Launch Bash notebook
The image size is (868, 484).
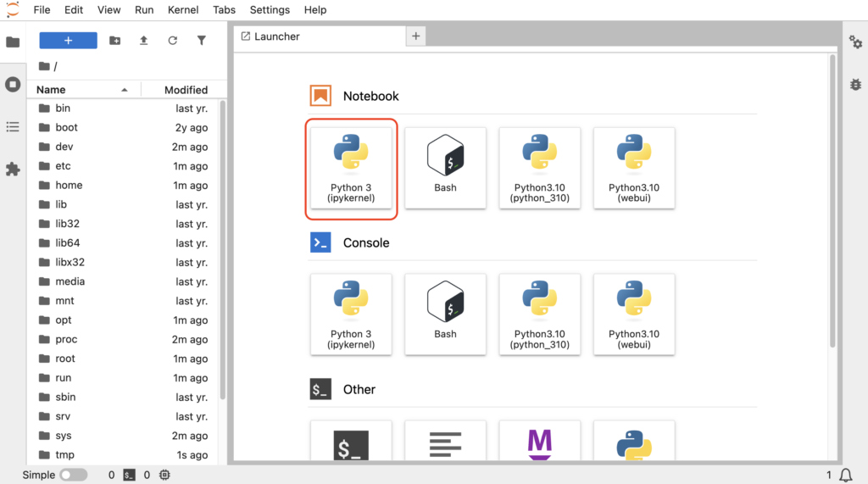445,169
